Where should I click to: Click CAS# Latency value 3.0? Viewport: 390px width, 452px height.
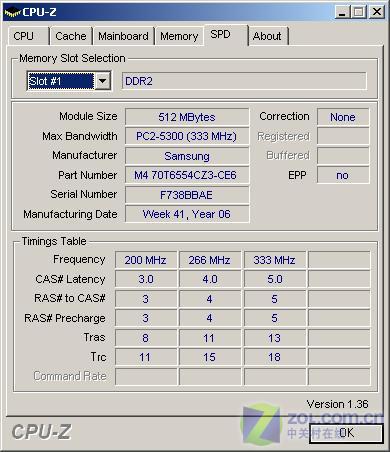tap(146, 279)
